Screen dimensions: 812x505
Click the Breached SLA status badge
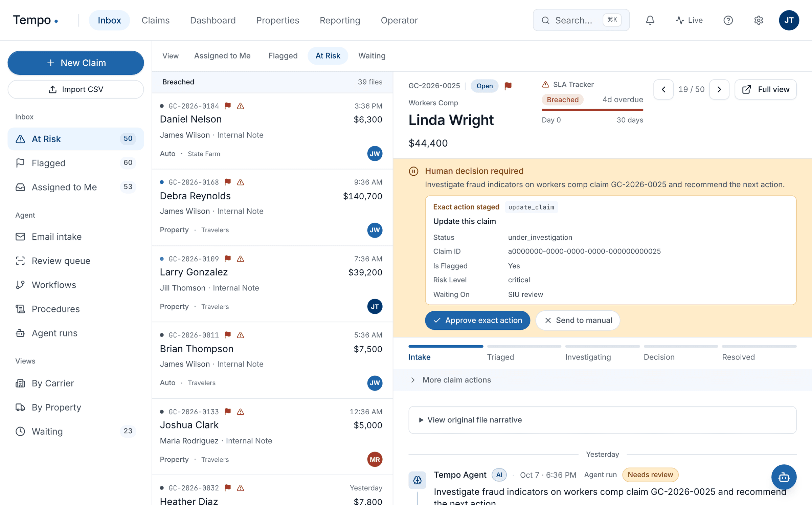point(562,100)
